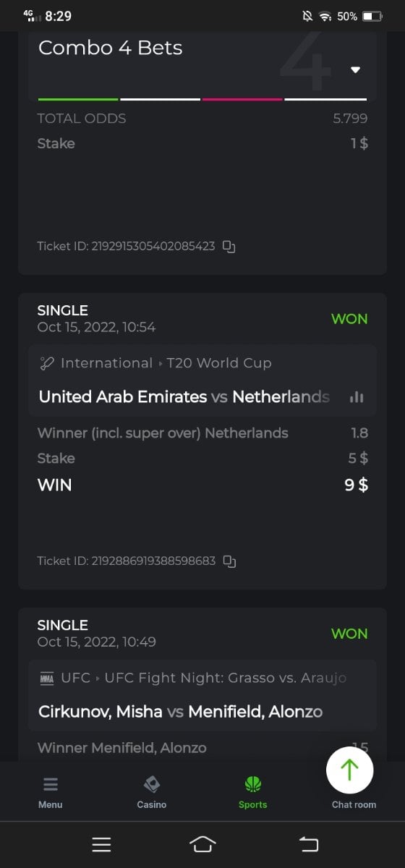
Task: Select the Combo 4 Bets header
Action: click(x=110, y=48)
